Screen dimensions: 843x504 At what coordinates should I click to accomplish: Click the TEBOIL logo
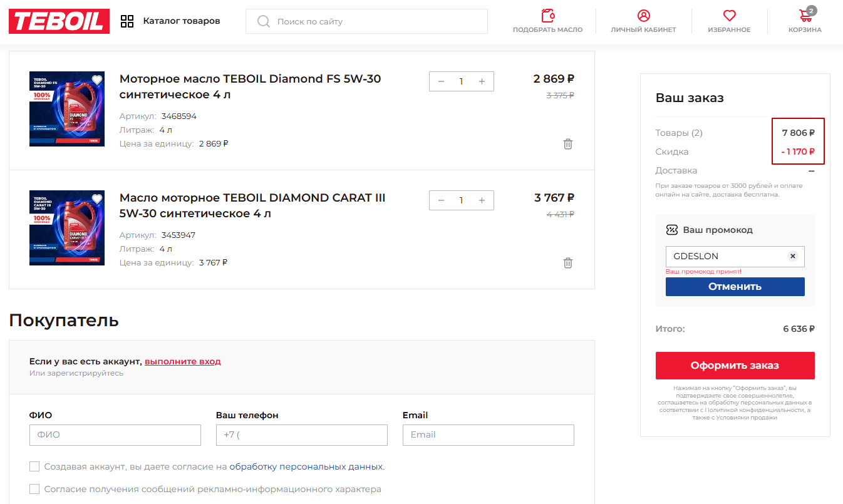[x=59, y=21]
